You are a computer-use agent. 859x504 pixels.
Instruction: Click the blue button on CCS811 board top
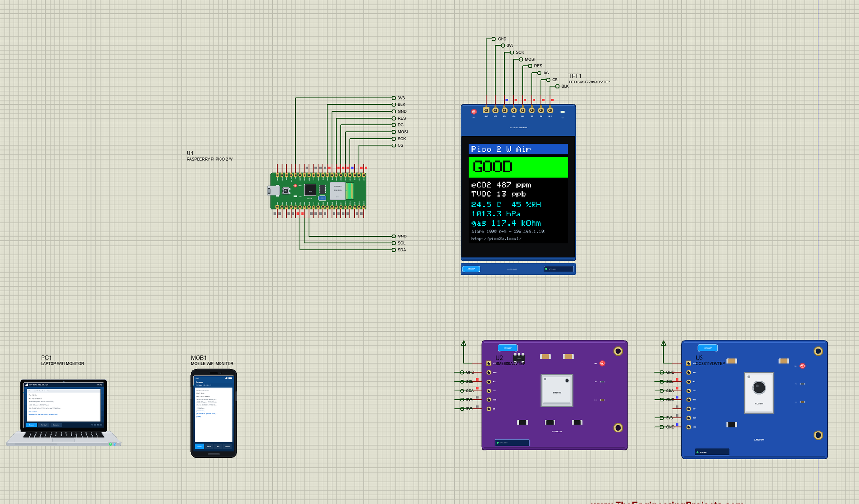pyautogui.click(x=708, y=348)
